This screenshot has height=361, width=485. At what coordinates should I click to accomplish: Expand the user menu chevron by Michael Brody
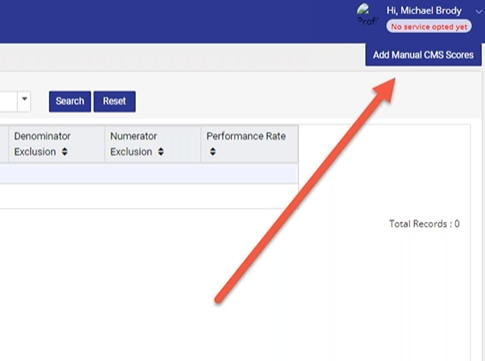[479, 12]
